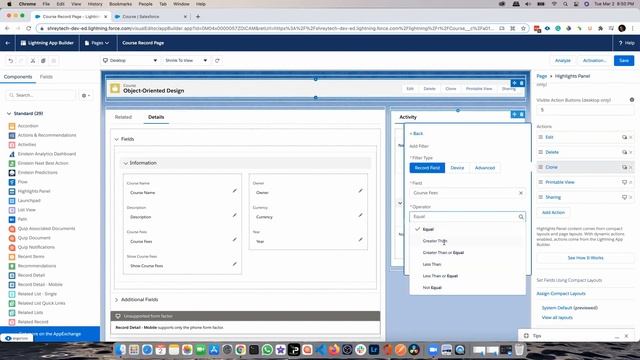
Task: Click the Back link in filter panel
Action: click(416, 133)
